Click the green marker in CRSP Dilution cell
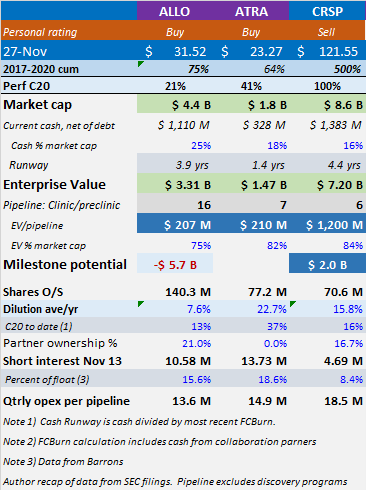 293,304
